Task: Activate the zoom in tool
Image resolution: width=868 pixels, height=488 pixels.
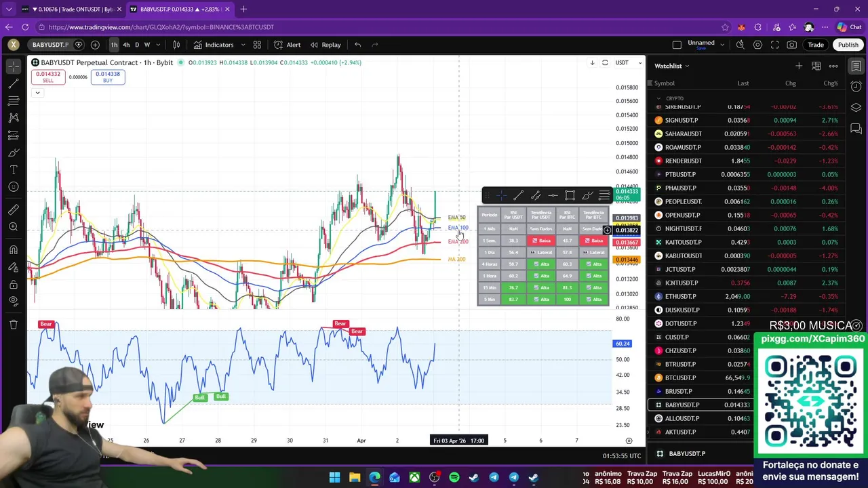Action: 14,227
